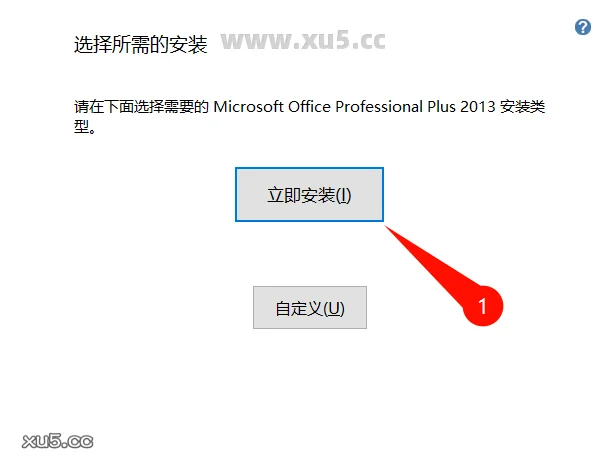Click the word Microsoft in the description

pos(248,107)
